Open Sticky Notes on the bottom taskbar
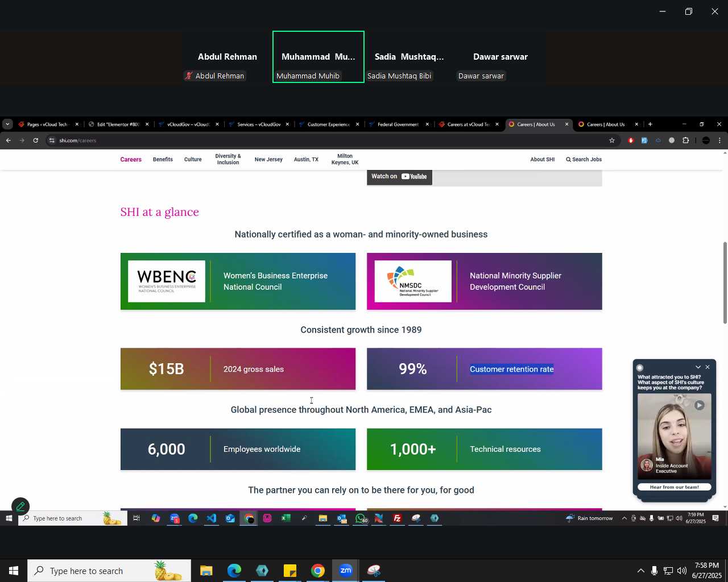728x582 pixels. 290,571
